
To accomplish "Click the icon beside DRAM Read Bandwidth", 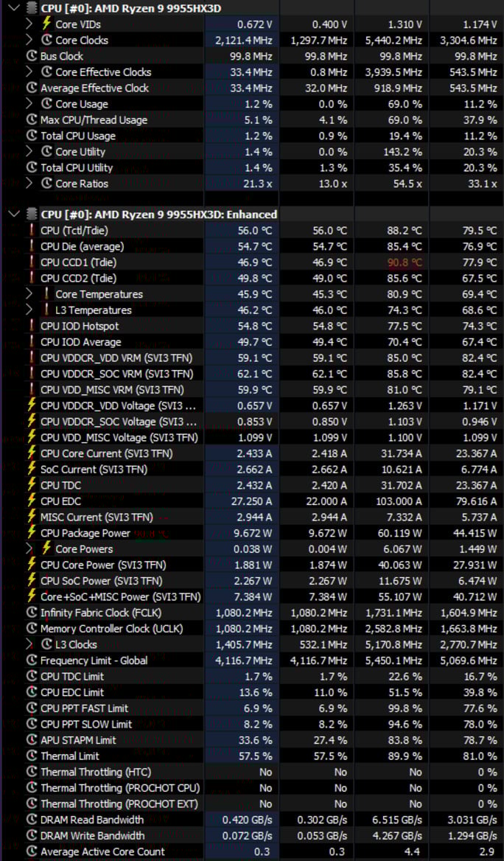I will point(32,819).
